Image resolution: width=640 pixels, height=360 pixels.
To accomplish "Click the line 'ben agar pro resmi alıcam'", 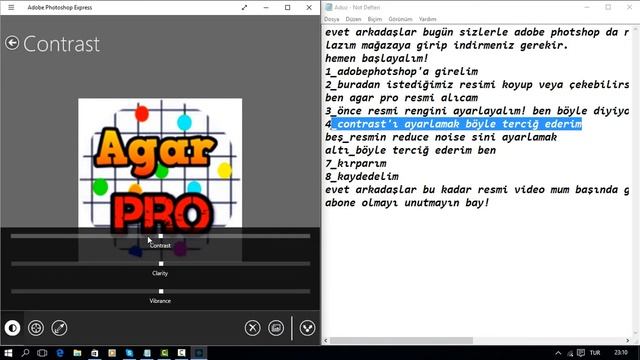I will tap(401, 98).
